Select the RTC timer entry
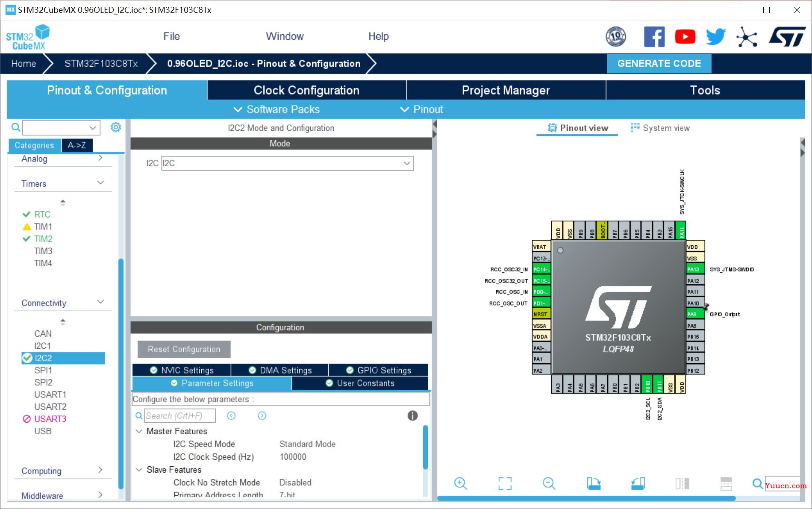812x509 pixels. click(x=42, y=214)
